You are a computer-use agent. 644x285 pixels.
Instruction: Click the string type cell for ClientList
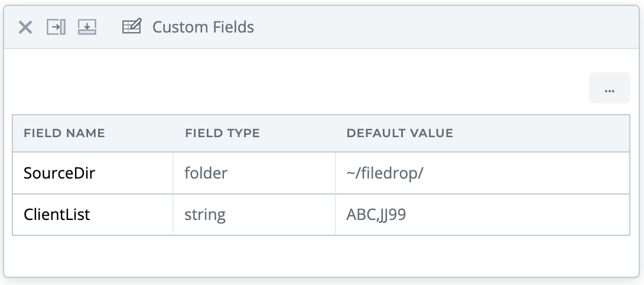[205, 214]
